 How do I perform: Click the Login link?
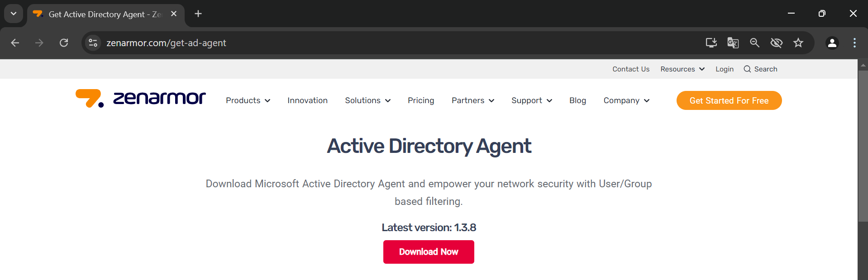[x=725, y=69]
